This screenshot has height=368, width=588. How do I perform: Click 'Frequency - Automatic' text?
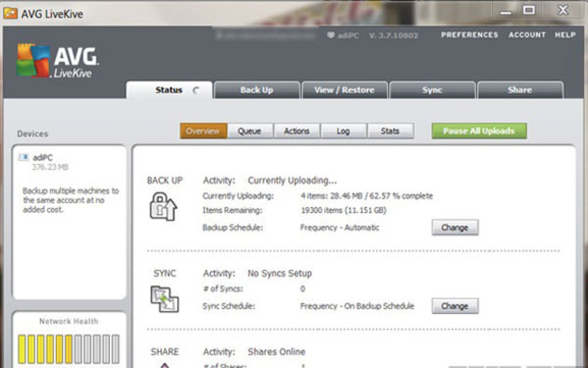[340, 228]
